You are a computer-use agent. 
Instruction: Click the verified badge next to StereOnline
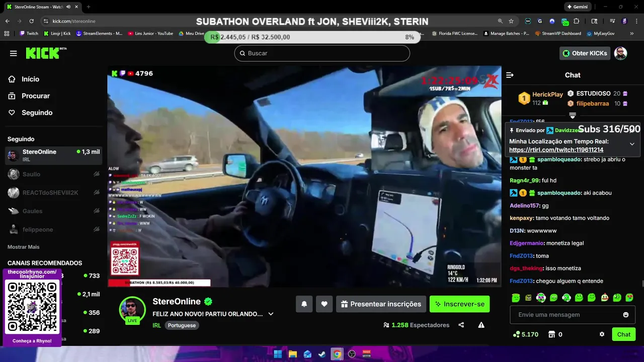(x=208, y=302)
